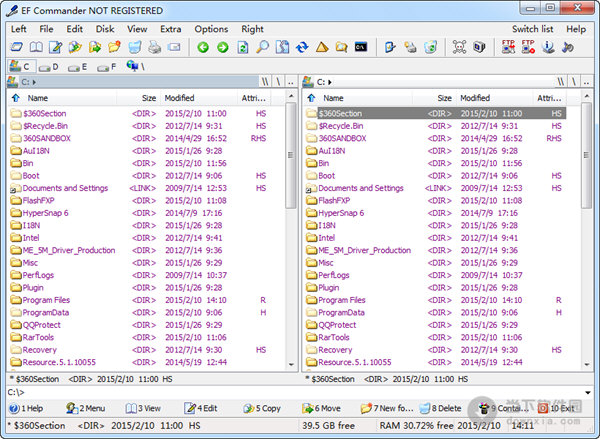Click the open-book View toolbar icon
The image size is (600, 439).
36,47
